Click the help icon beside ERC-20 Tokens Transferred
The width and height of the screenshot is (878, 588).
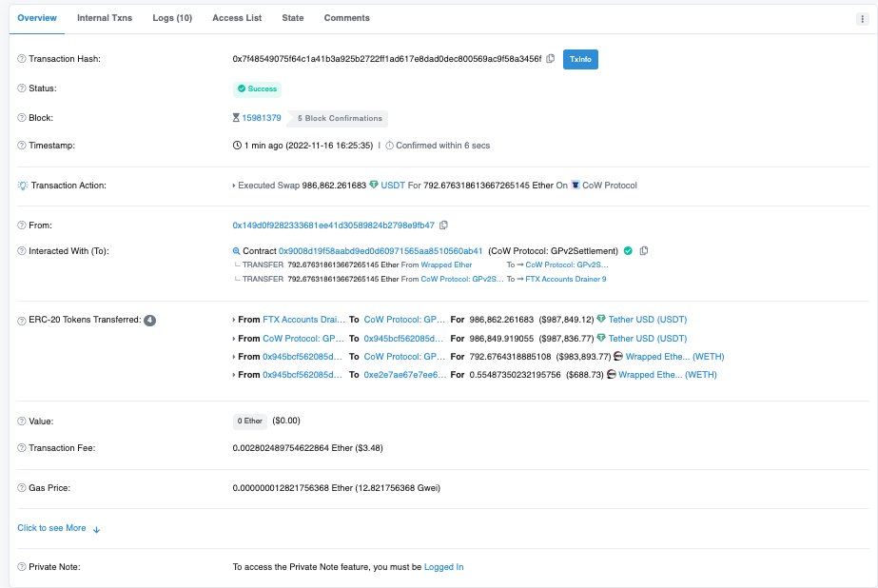pyautogui.click(x=22, y=321)
